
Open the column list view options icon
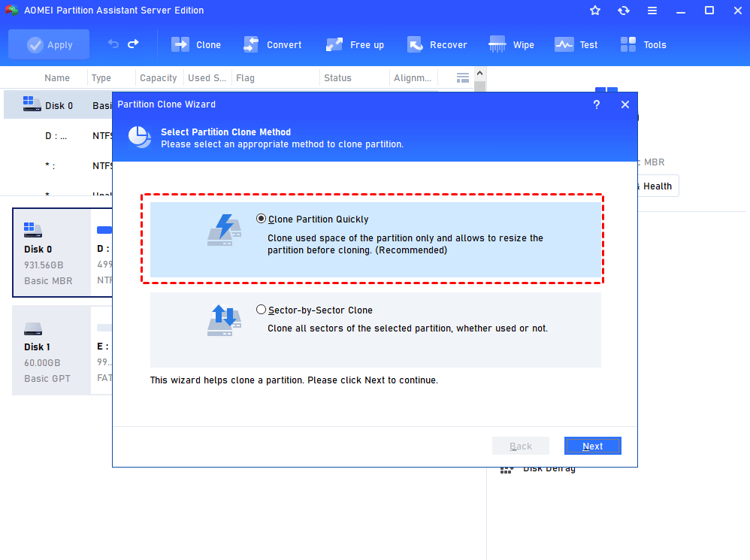click(462, 77)
